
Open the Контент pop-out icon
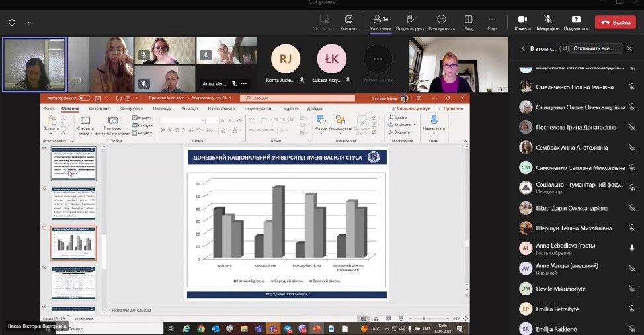point(348,19)
